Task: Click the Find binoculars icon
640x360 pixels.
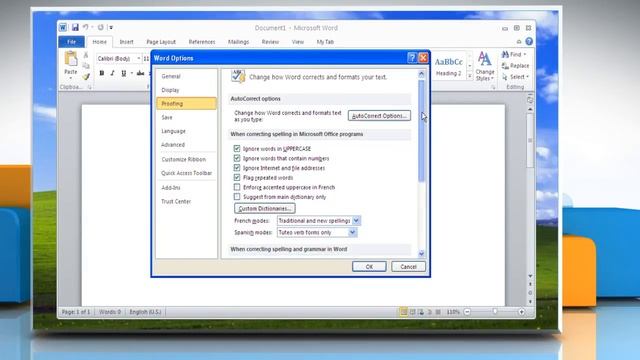Action: (x=505, y=54)
